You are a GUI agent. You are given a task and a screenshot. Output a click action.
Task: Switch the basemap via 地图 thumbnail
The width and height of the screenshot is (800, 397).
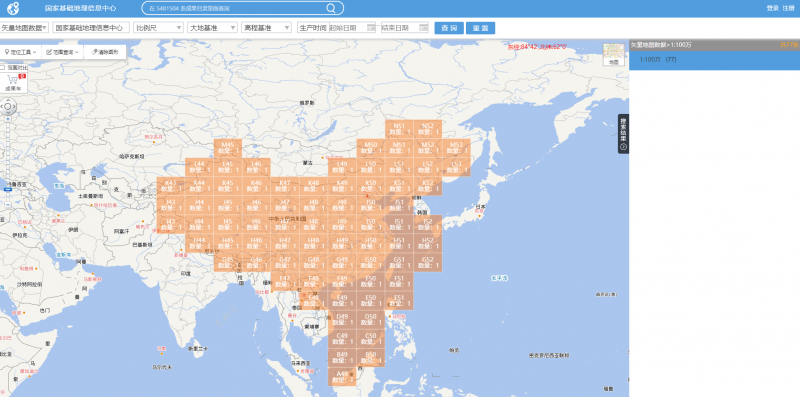pyautogui.click(x=613, y=55)
